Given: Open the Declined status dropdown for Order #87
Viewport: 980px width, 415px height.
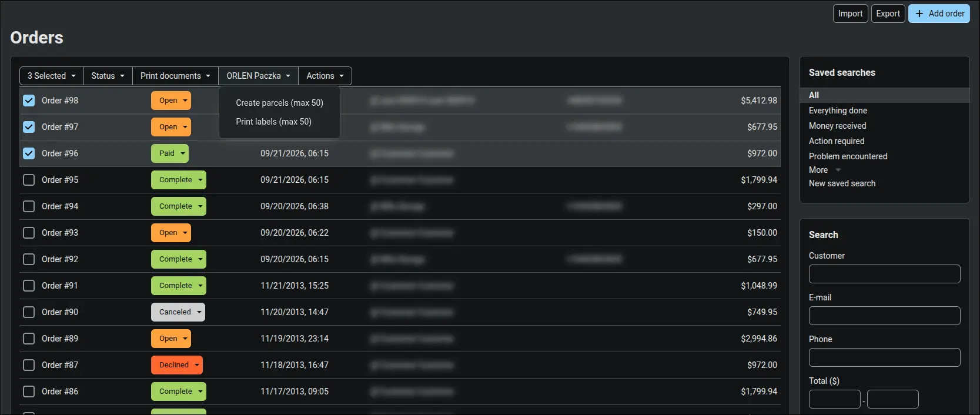Looking at the screenshot, I should [177, 365].
